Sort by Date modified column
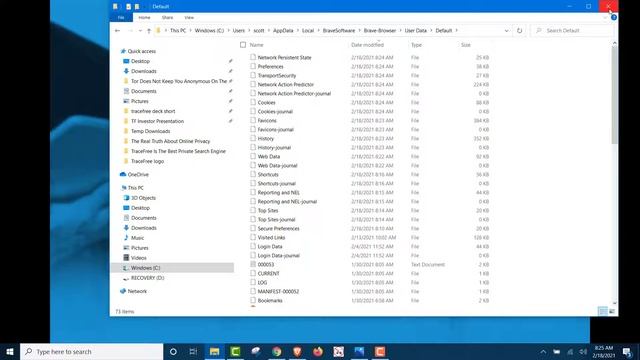Image resolution: width=640 pixels, height=360 pixels. pos(367,45)
